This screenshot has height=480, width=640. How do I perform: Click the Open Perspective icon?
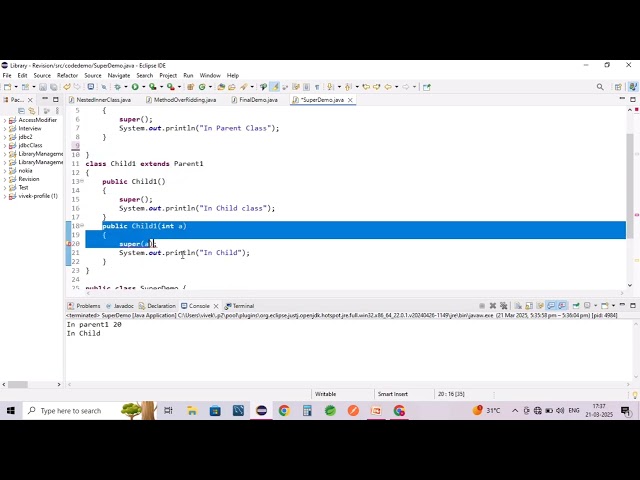[x=618, y=87]
